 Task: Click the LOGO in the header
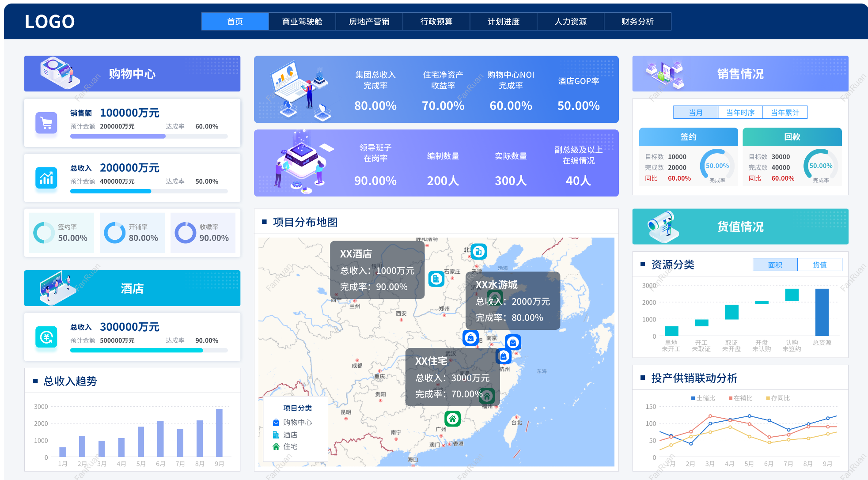(49, 22)
